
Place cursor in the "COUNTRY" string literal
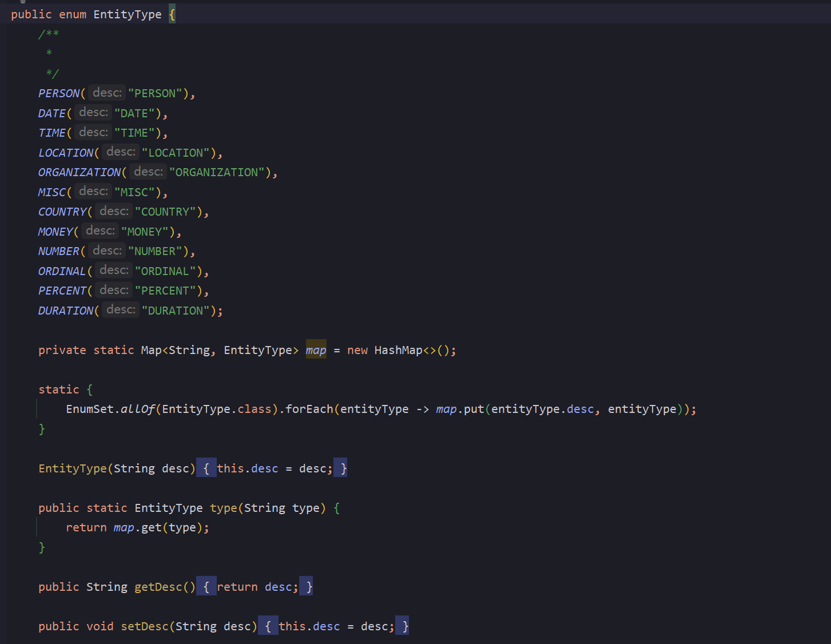point(165,212)
